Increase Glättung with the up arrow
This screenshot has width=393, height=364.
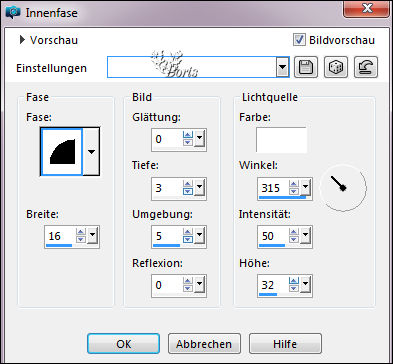pos(188,135)
